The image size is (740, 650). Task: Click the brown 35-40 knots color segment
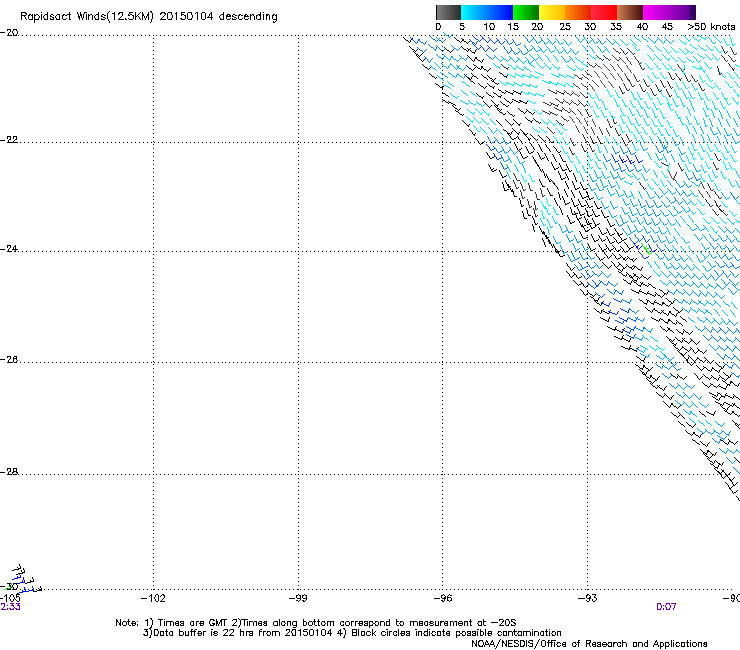[x=630, y=12]
